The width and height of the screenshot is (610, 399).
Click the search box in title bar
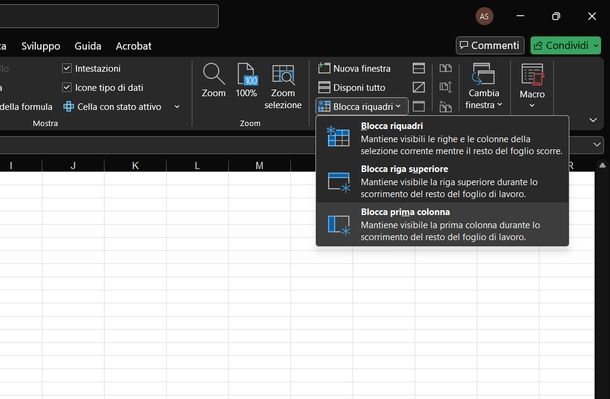tap(109, 16)
